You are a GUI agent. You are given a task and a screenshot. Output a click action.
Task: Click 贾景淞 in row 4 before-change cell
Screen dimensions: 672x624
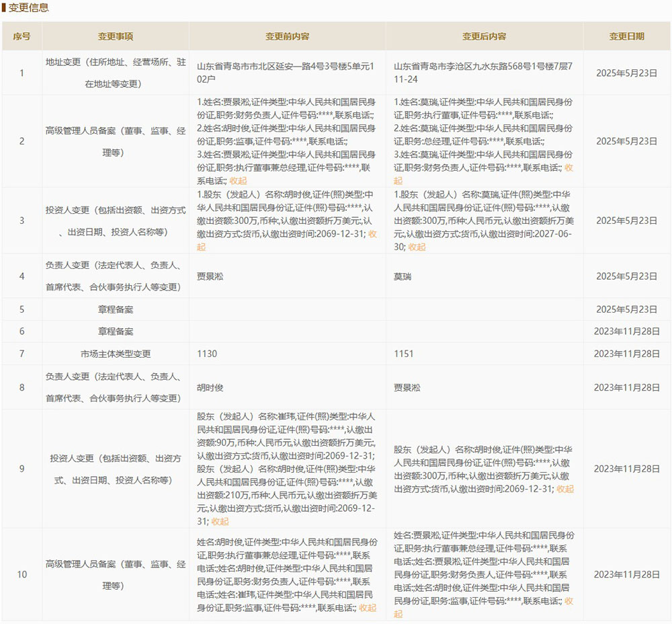tap(210, 276)
